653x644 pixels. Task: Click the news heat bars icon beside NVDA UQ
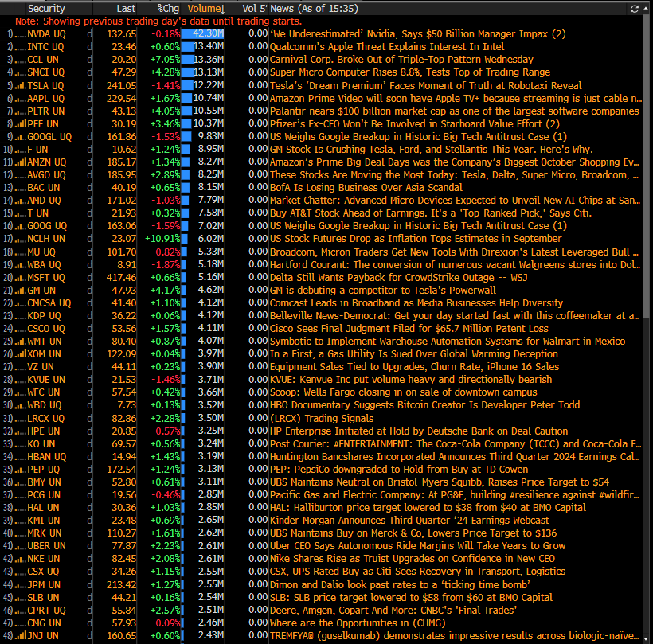(22, 34)
